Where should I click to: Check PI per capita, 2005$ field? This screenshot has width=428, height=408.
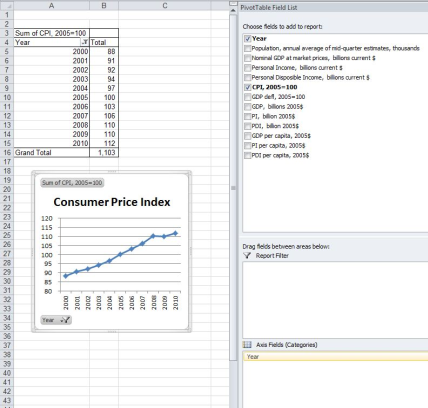[x=248, y=146]
